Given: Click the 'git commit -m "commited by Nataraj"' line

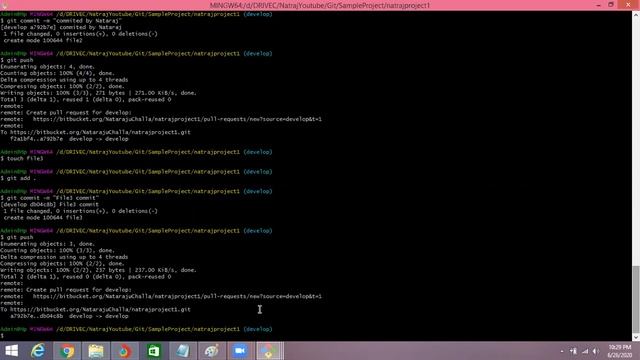Looking at the screenshot, I should [x=61, y=21].
